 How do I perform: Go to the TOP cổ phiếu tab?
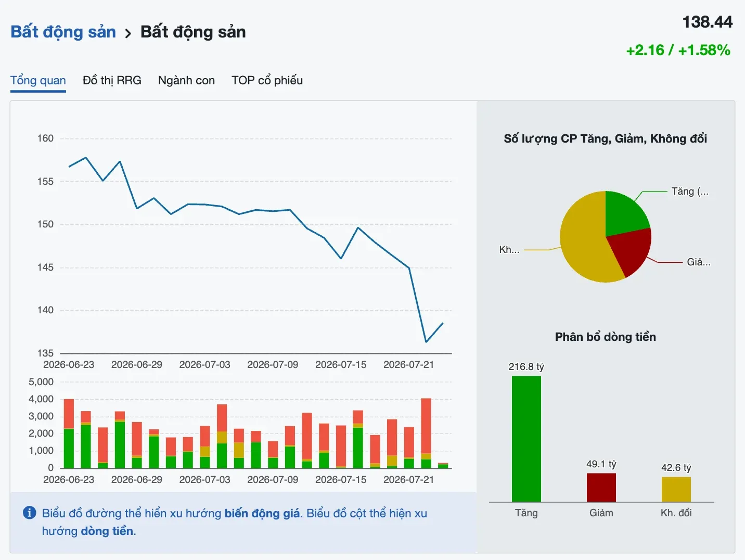(267, 81)
